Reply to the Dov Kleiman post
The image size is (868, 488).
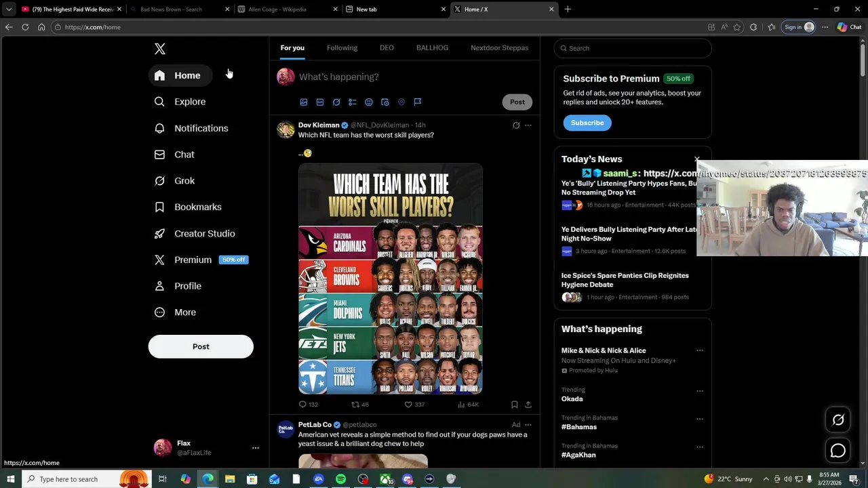click(309, 405)
